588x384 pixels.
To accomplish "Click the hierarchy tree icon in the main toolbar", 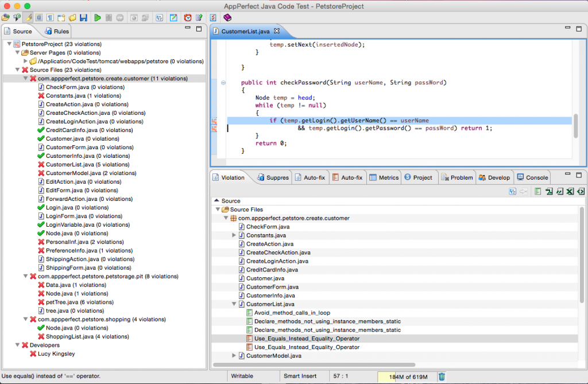I will coord(160,18).
